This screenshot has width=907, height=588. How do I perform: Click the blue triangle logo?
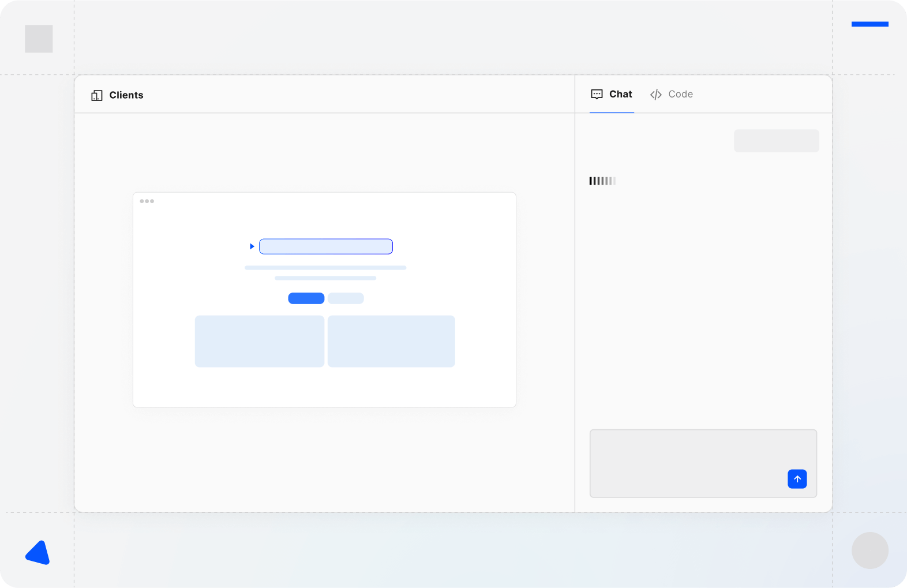point(38,553)
